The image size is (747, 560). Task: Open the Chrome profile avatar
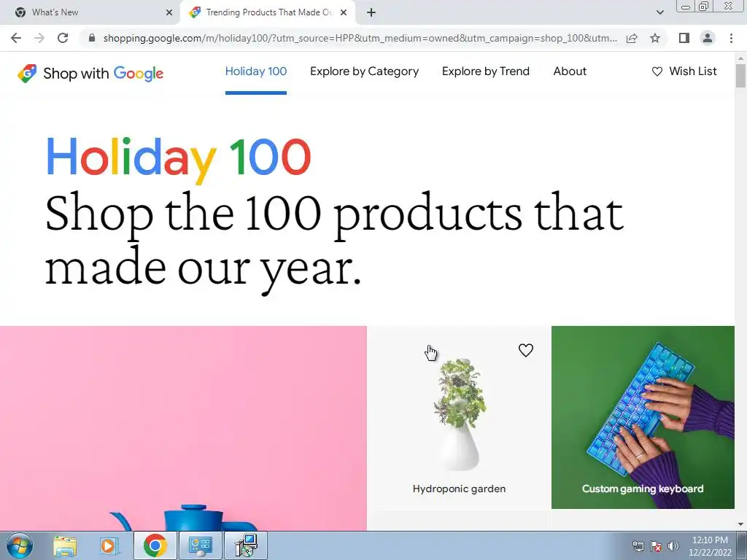[708, 38]
